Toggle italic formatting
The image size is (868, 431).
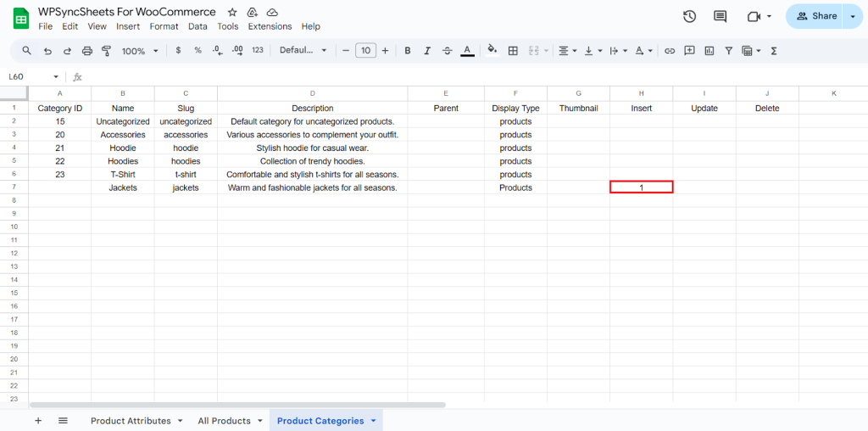pos(427,51)
